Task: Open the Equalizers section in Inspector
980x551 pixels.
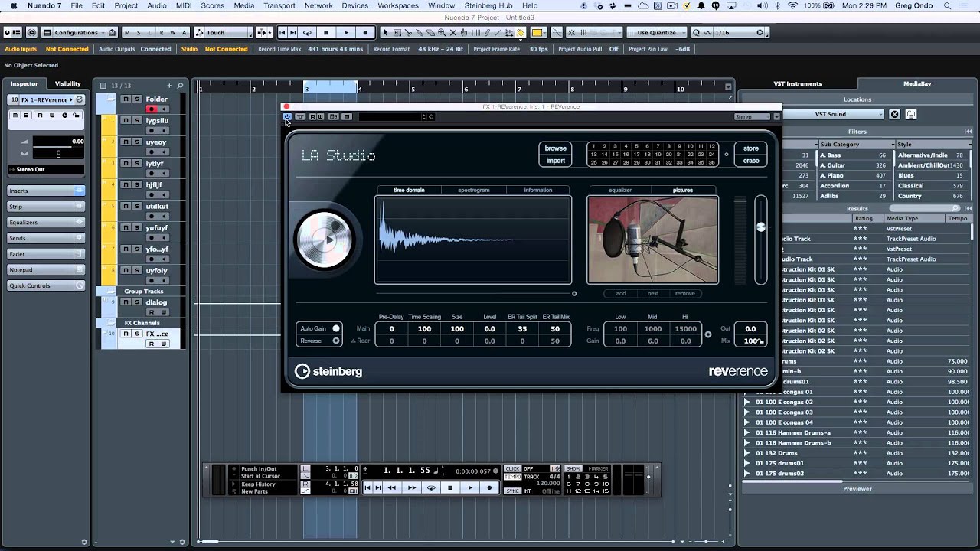Action: [x=47, y=222]
